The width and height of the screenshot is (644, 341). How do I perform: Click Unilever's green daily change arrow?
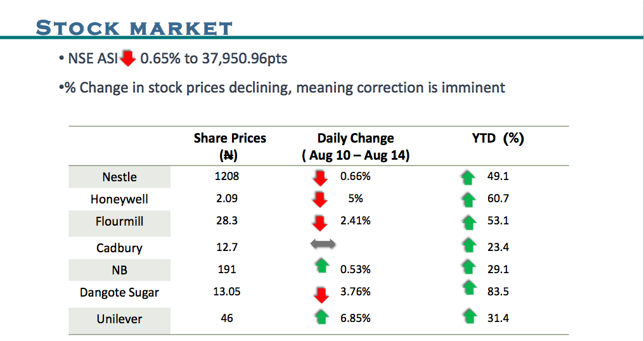[321, 317]
